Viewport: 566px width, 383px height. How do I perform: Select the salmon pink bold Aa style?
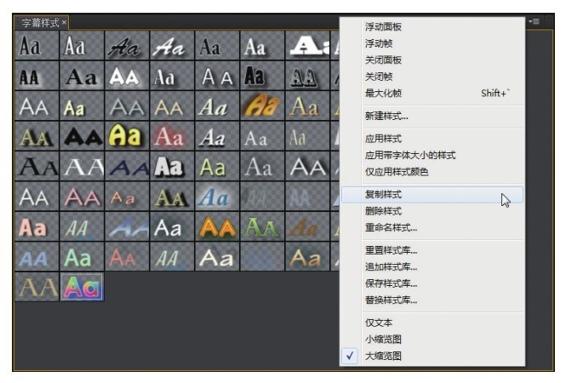click(x=36, y=227)
